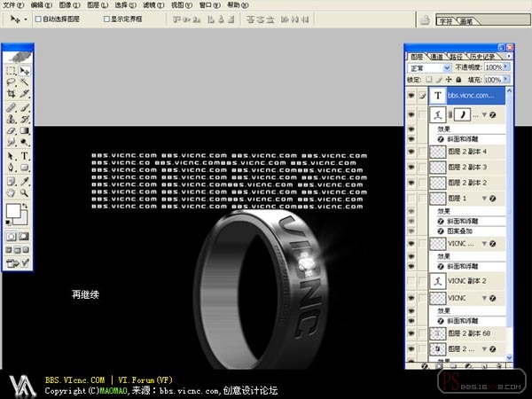Enable the 显示定界框 checkbox

pyautogui.click(x=106, y=19)
